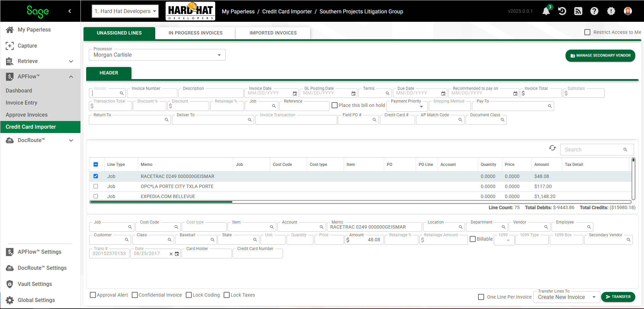
Task: Click the Document Class lookup icon
Action: click(503, 120)
